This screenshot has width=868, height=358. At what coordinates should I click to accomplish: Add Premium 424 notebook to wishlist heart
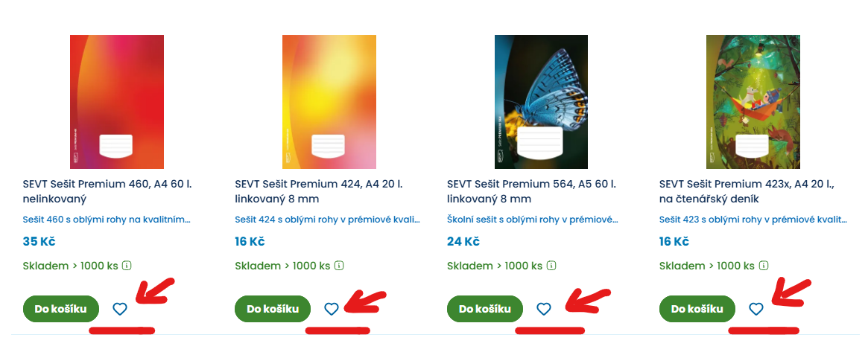coord(332,309)
